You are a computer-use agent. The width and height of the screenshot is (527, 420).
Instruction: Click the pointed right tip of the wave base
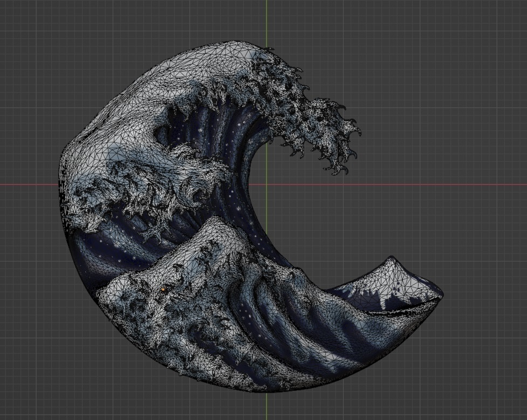441,294
